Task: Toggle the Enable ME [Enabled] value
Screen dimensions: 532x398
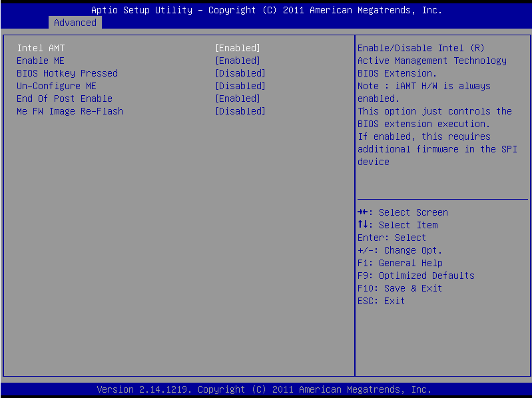Action: [238, 61]
